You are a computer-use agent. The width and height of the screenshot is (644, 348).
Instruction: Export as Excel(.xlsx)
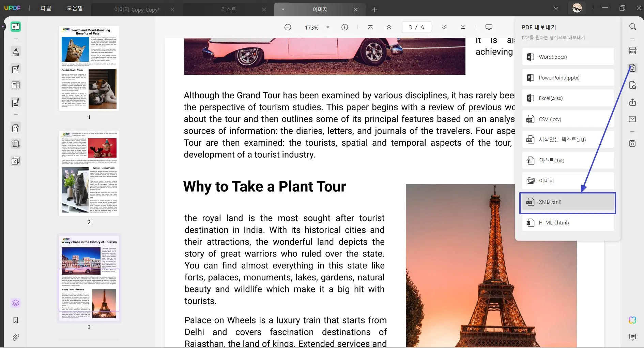click(568, 98)
